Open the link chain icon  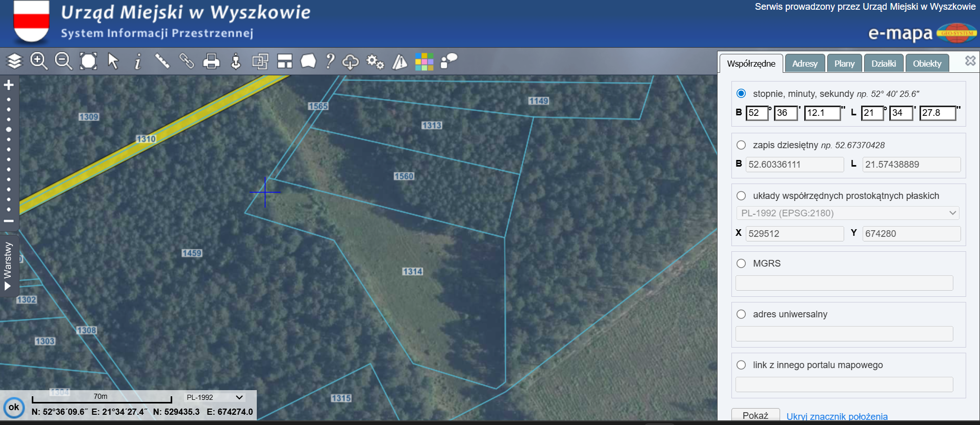tap(187, 62)
